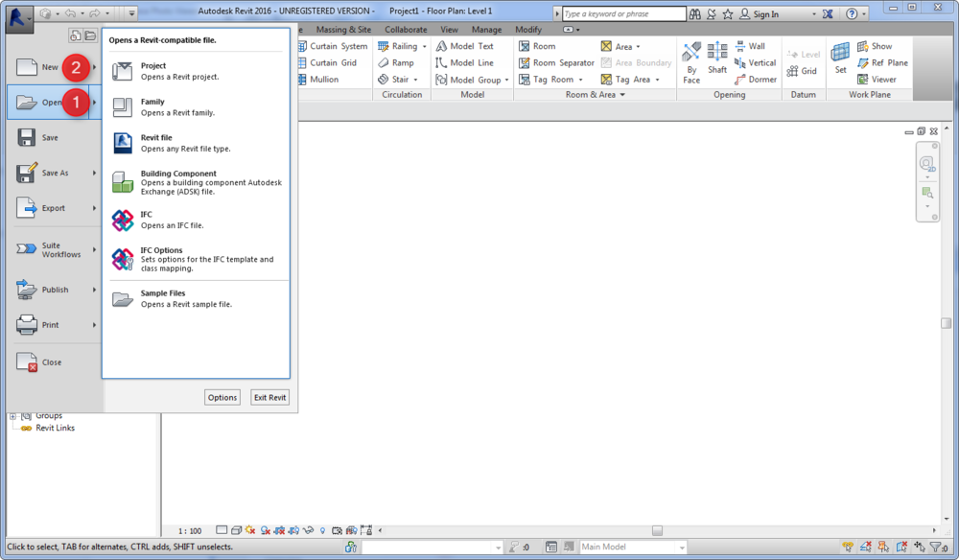The image size is (959, 560).
Task: Expand the Room & Area panel dropdown
Action: (x=622, y=95)
